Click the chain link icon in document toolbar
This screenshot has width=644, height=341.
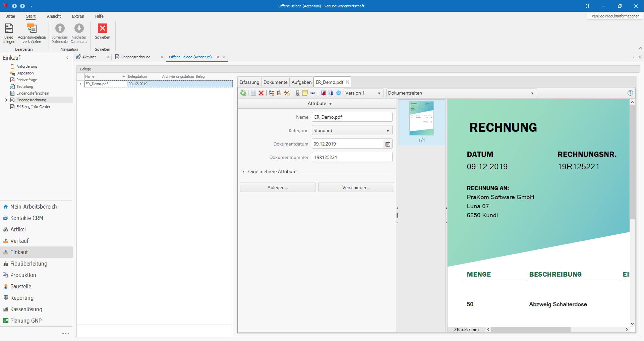pyautogui.click(x=313, y=93)
